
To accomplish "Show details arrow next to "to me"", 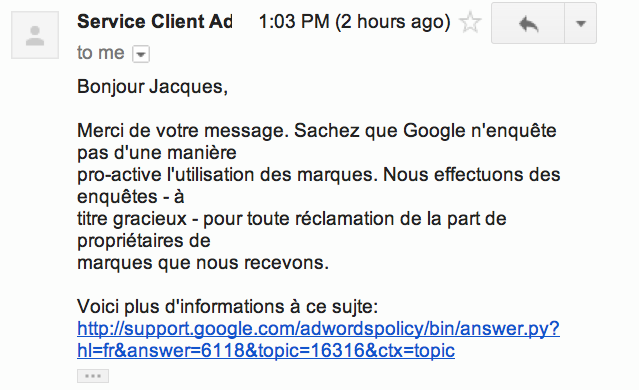I will pyautogui.click(x=141, y=54).
